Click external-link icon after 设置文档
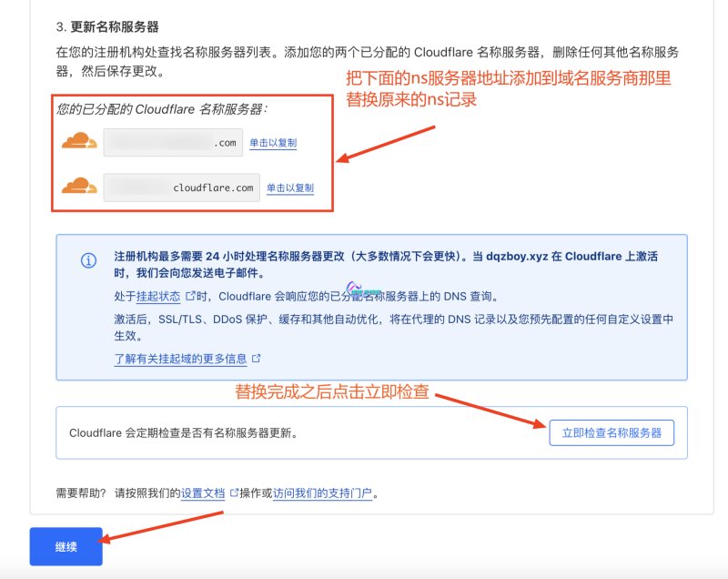The height and width of the screenshot is (579, 728). (x=235, y=493)
